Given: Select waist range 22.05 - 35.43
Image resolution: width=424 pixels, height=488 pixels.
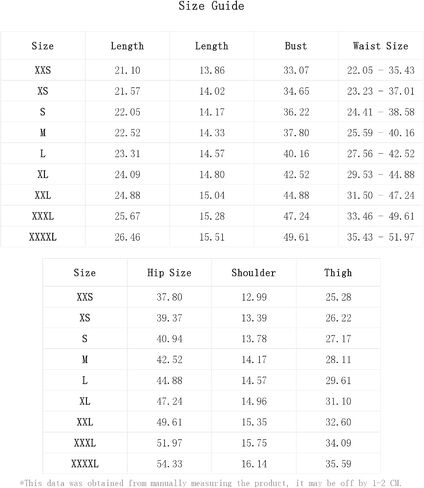Looking at the screenshot, I should 381,70.
